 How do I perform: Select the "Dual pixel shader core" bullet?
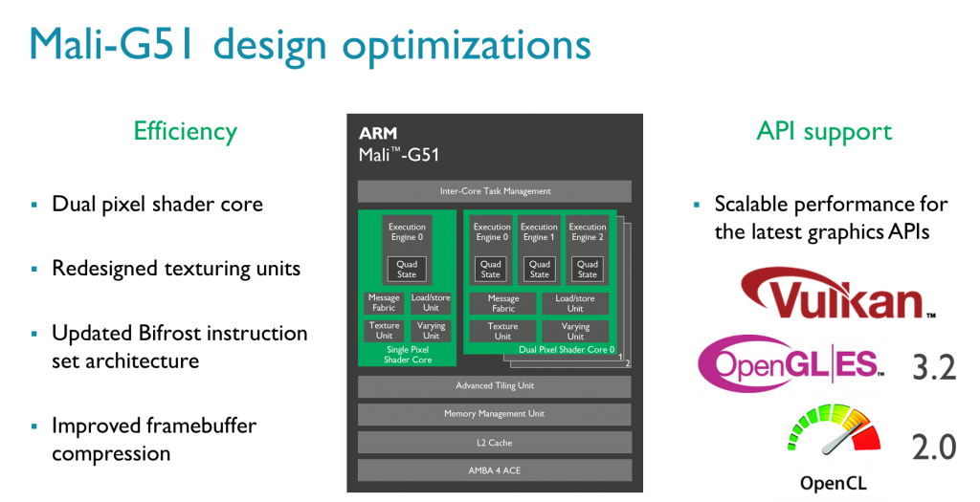point(157,205)
